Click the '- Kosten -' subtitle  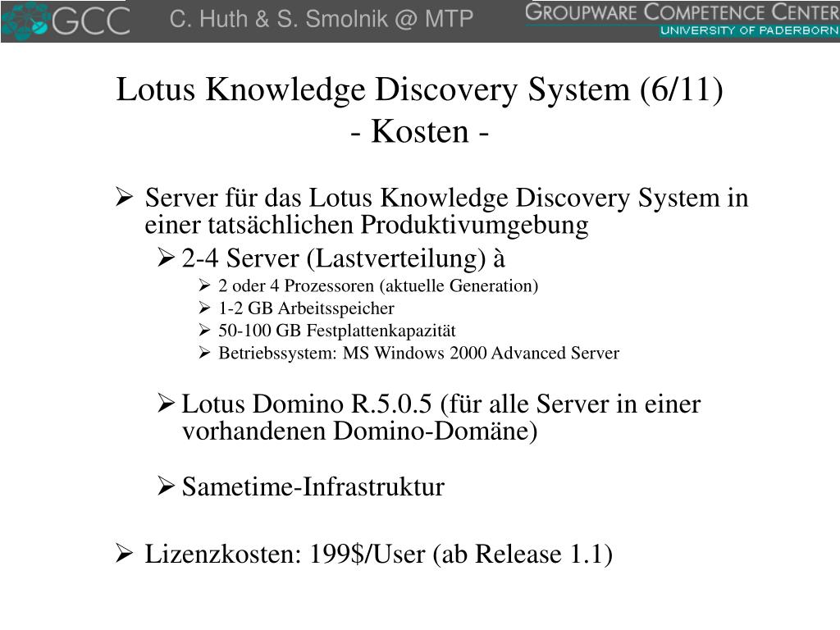coord(419,131)
